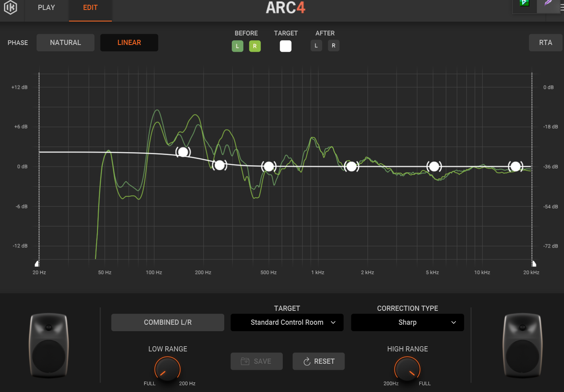Screen dimensions: 564x392
Task: Click the RESET button
Action: coord(319,361)
